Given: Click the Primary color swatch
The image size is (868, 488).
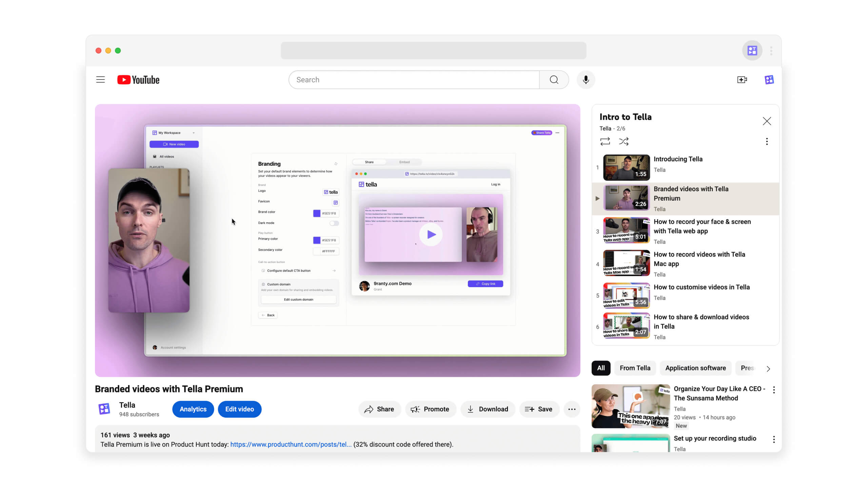Looking at the screenshot, I should coord(316,240).
